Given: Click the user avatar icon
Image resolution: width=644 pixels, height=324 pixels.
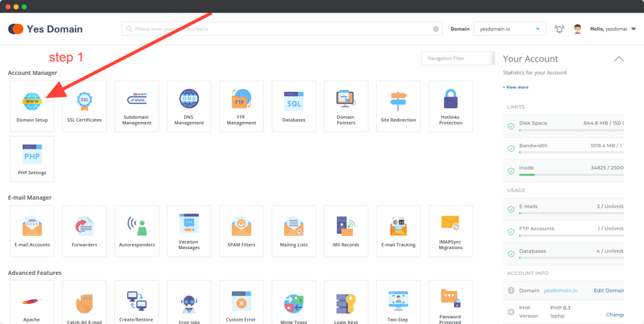Looking at the screenshot, I should pyautogui.click(x=577, y=29).
